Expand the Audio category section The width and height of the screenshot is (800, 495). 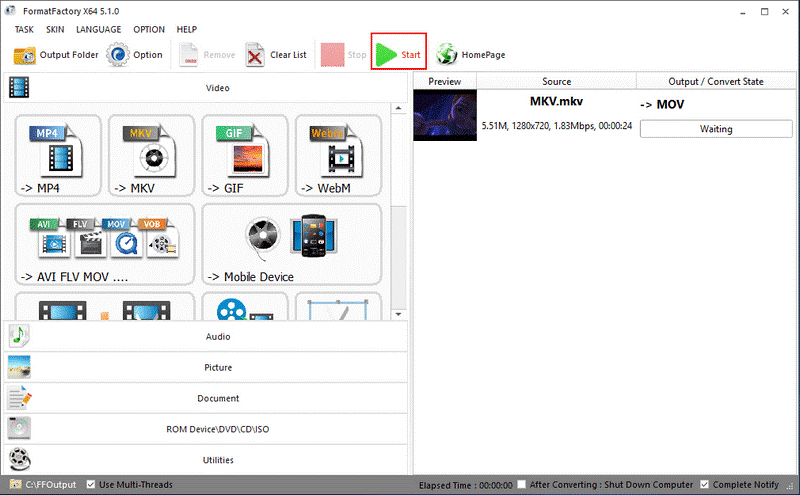[x=206, y=336]
